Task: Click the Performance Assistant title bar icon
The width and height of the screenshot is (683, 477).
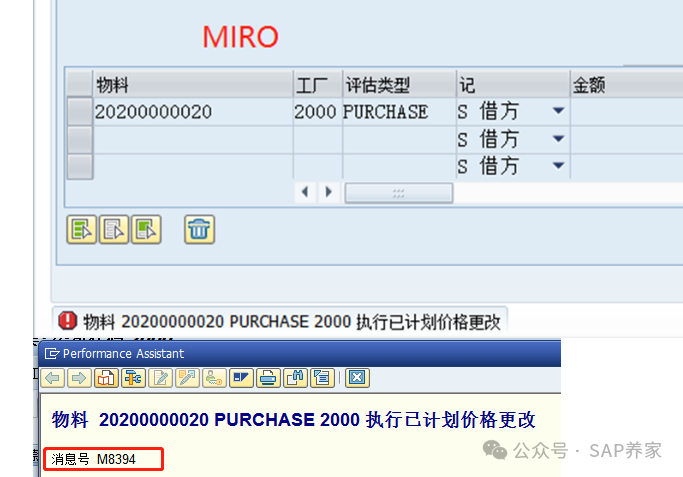Action: [x=52, y=353]
